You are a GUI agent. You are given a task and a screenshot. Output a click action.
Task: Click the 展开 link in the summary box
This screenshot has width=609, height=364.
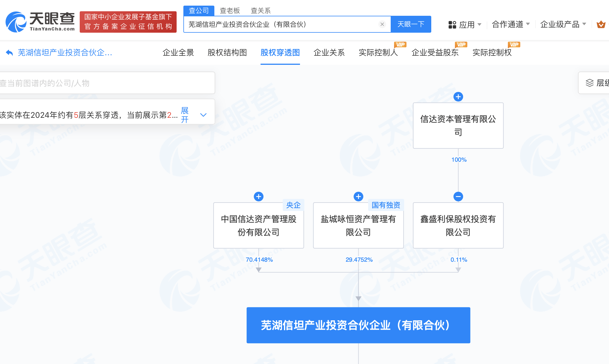(x=185, y=115)
